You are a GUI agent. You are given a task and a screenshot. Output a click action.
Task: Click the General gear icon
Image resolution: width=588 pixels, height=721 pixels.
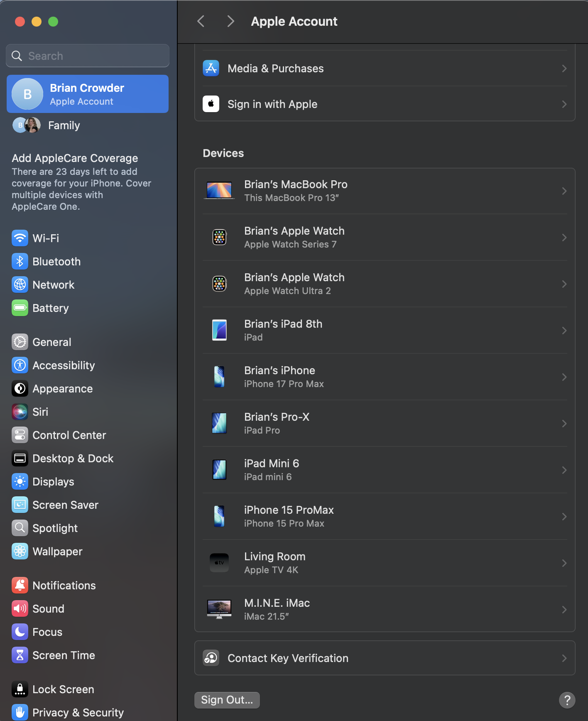click(x=20, y=342)
